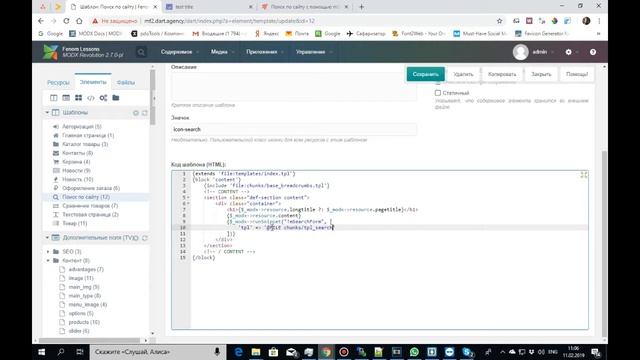Open Chrome menu with three dots
The height and width of the screenshot is (360, 640).
coord(599,21)
